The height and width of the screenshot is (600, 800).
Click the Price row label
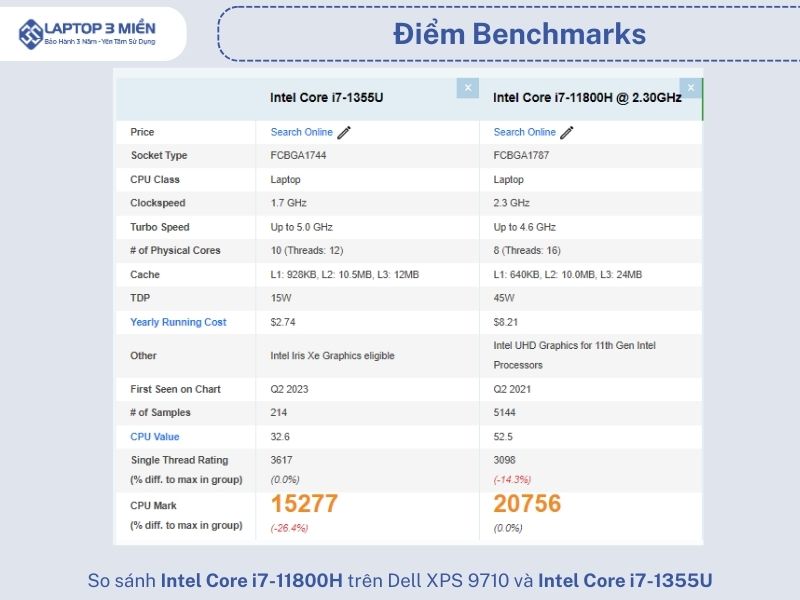142,132
